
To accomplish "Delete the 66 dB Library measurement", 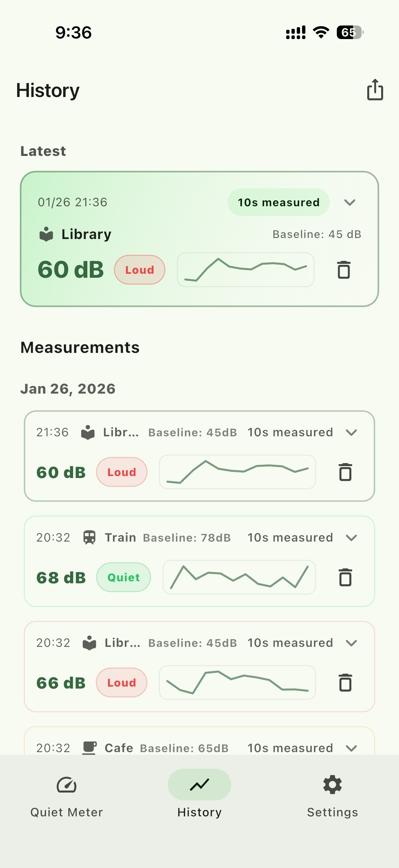I will (345, 682).
